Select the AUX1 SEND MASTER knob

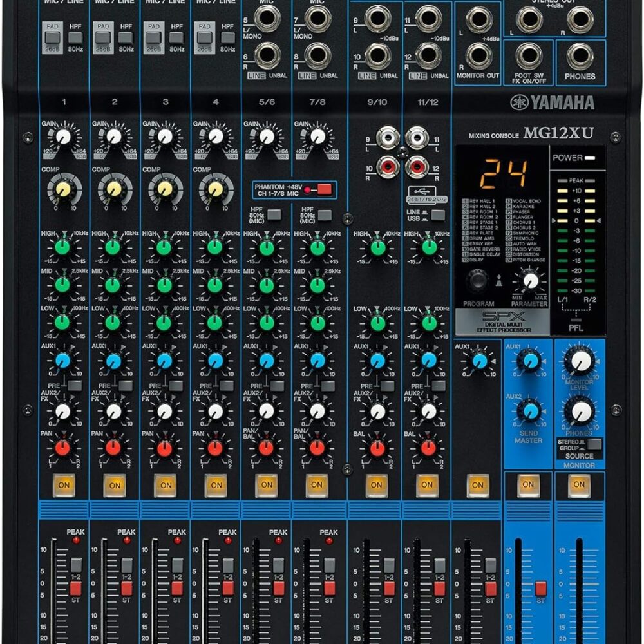coord(530,361)
